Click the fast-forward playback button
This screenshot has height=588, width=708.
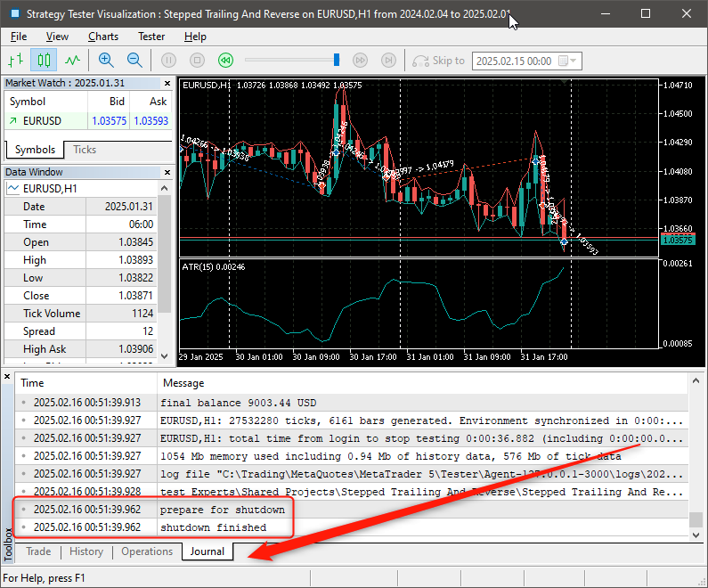click(360, 60)
